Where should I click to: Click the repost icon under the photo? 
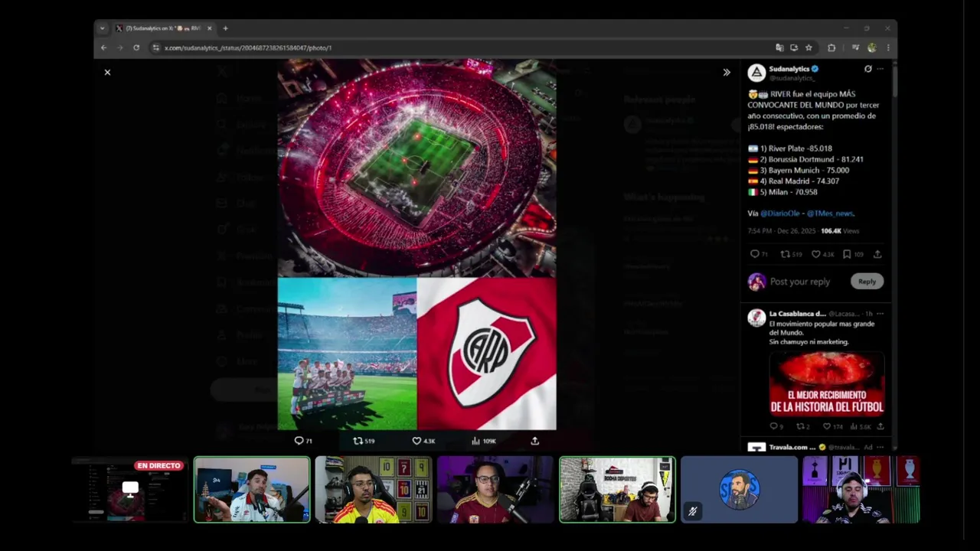pos(358,441)
